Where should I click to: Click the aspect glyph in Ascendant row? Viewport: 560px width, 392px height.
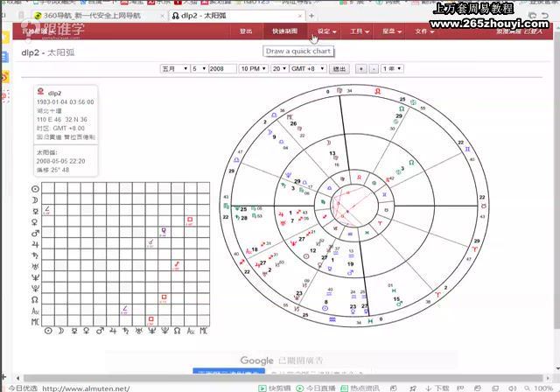pyautogui.click(x=124, y=310)
